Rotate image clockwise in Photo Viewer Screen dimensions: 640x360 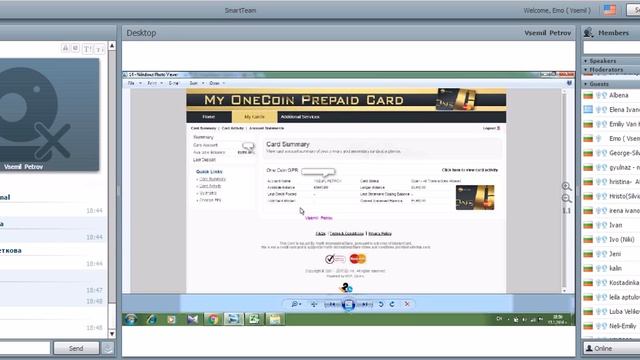coord(392,304)
